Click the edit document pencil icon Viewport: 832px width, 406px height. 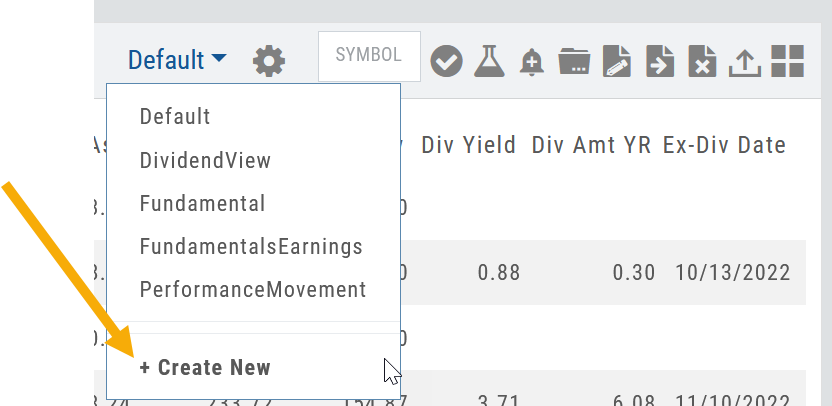click(x=617, y=61)
